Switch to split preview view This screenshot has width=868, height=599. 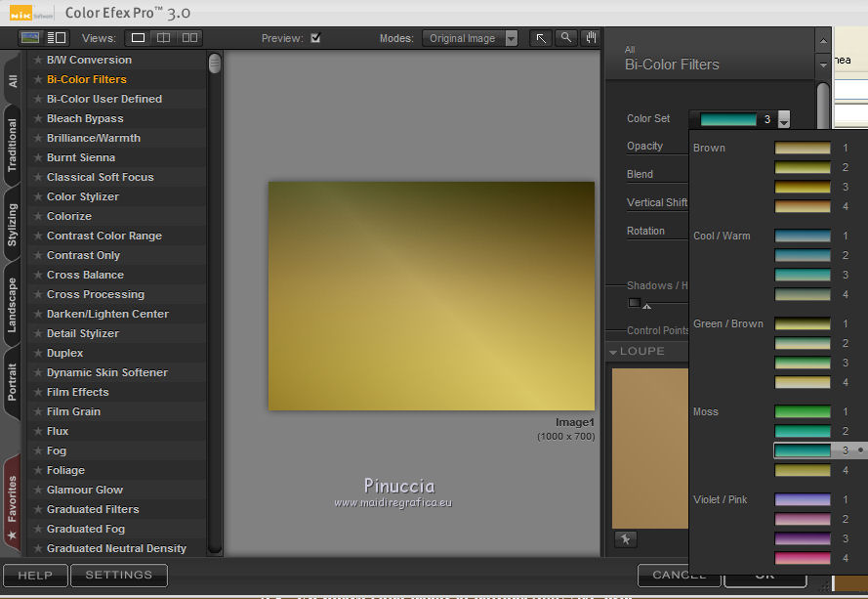(x=163, y=38)
